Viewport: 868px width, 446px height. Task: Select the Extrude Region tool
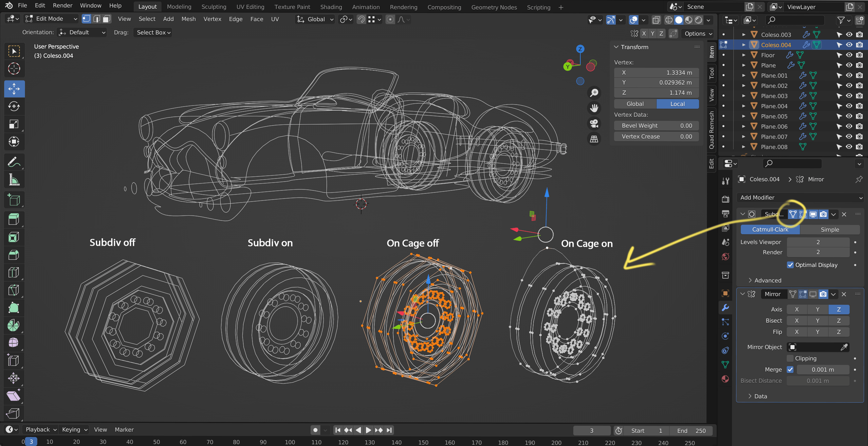[14, 219]
